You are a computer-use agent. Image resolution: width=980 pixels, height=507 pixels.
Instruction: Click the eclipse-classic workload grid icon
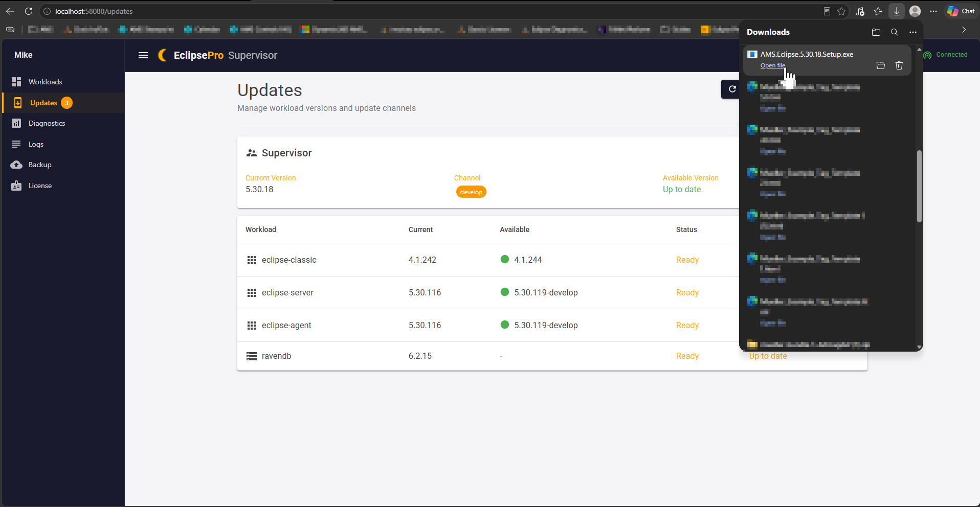pyautogui.click(x=252, y=260)
